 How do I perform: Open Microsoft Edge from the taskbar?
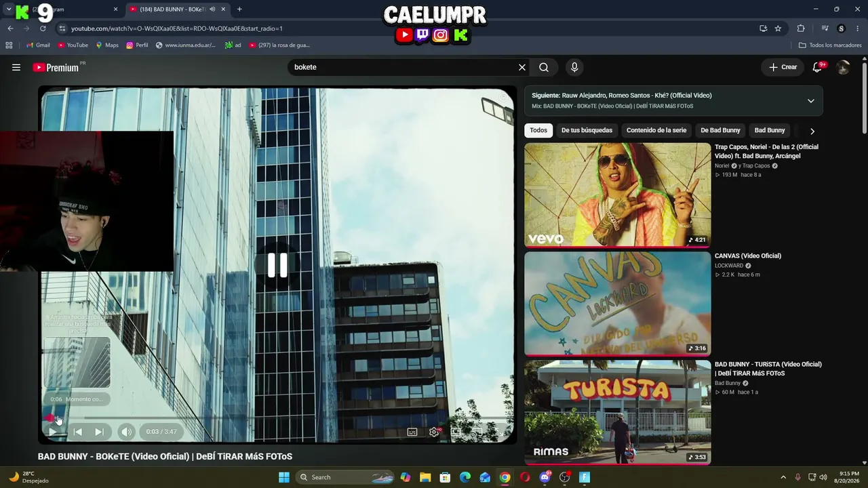[465, 477]
